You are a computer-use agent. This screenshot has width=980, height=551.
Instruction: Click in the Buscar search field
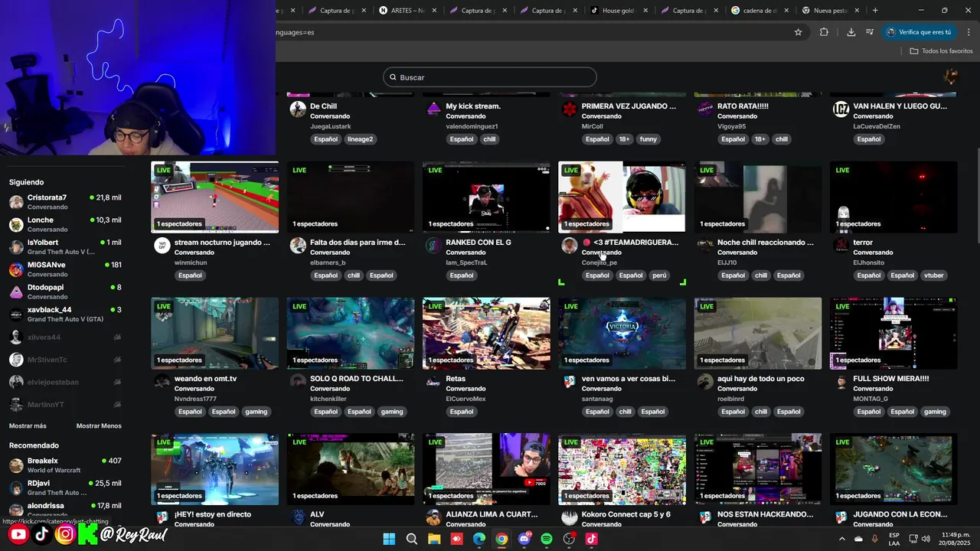click(x=490, y=77)
